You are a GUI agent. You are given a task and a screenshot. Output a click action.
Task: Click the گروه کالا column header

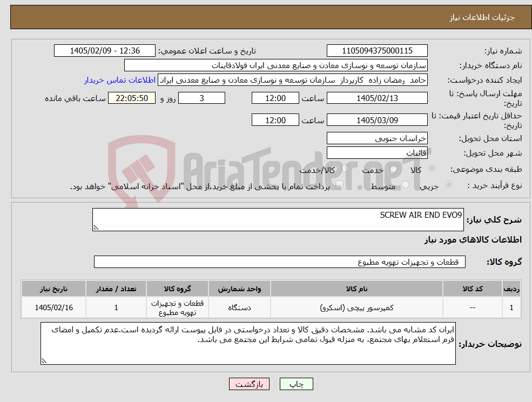click(x=177, y=289)
